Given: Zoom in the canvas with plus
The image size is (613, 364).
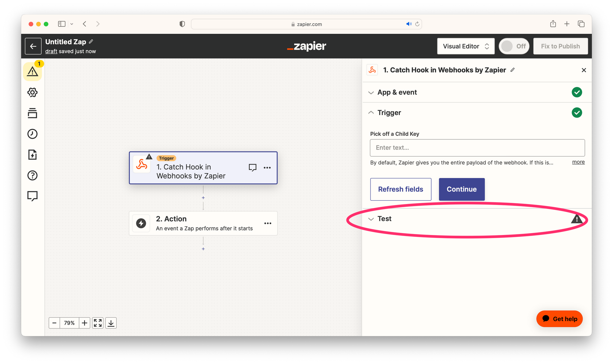Looking at the screenshot, I should click(85, 323).
